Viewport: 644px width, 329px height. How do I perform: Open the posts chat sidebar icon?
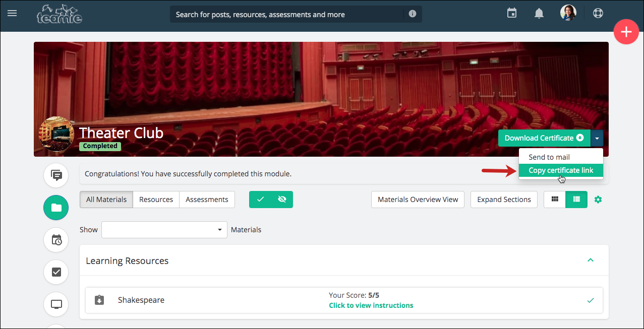pyautogui.click(x=56, y=175)
